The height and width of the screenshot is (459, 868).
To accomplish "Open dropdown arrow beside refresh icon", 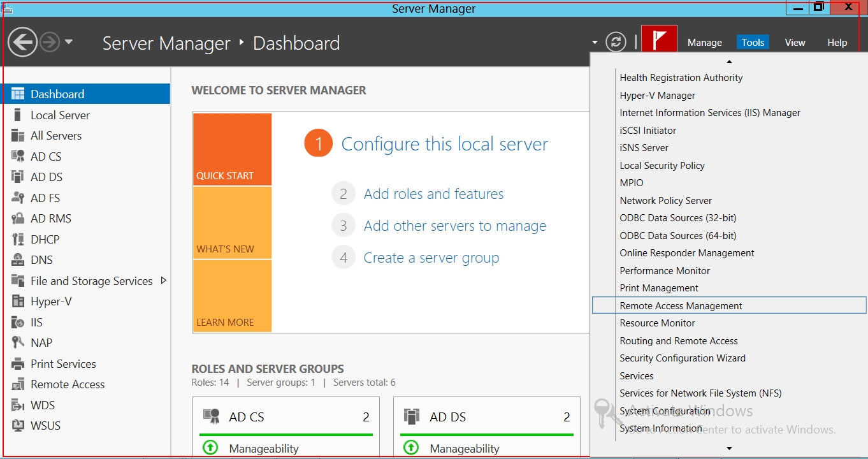I will 595,43.
